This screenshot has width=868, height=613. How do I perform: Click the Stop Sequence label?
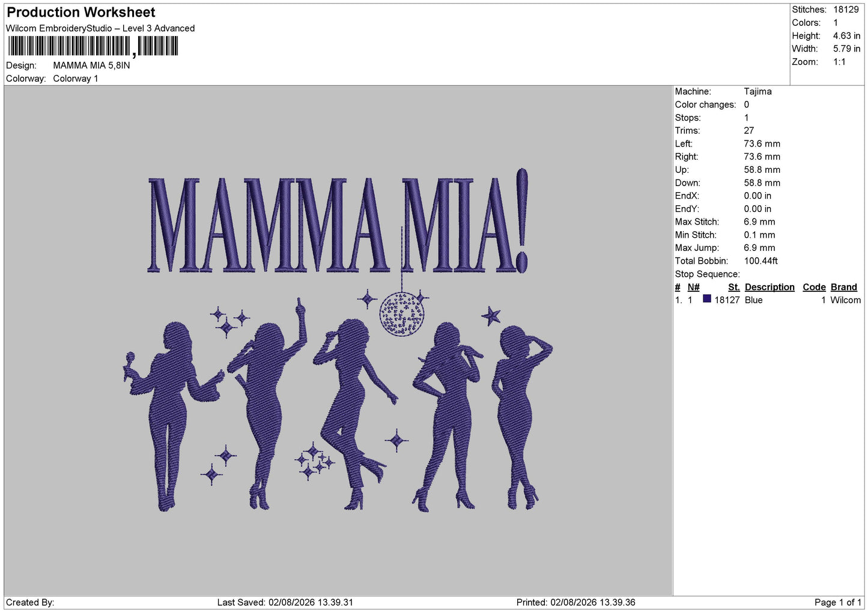(707, 274)
